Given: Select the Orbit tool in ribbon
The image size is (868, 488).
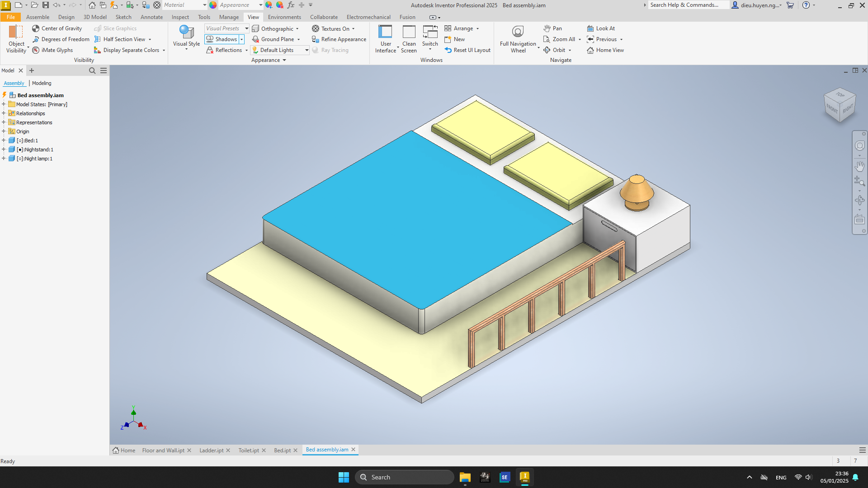Looking at the screenshot, I should pos(554,50).
